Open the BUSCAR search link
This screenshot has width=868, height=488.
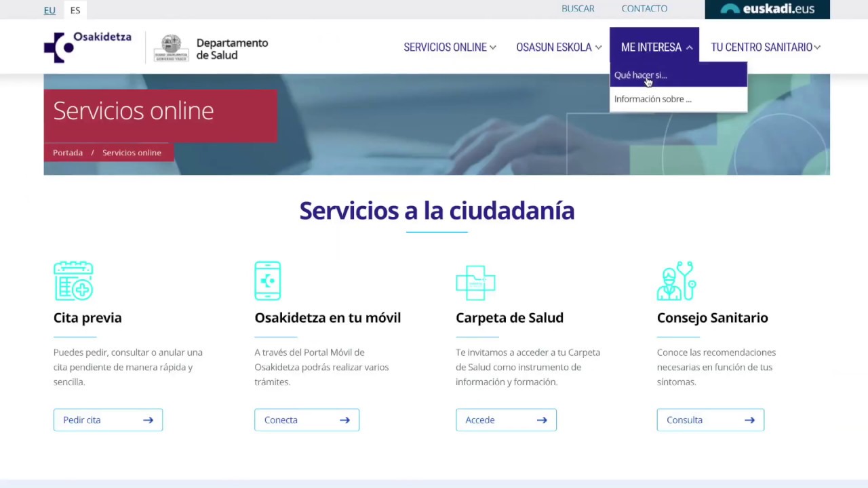(578, 9)
